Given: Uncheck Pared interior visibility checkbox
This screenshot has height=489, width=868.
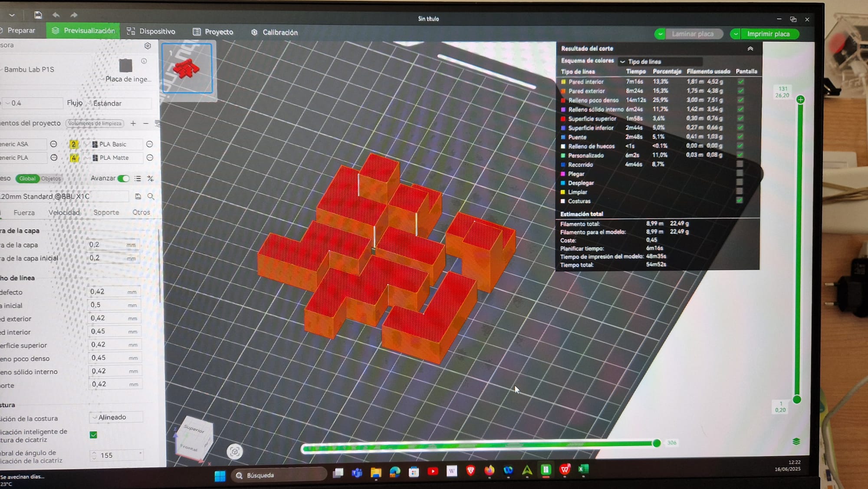Looking at the screenshot, I should pos(741,82).
